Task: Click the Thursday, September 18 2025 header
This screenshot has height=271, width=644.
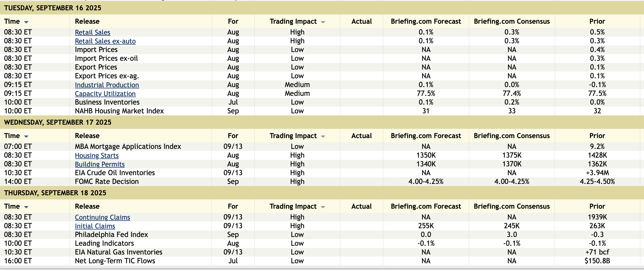Action: [x=55, y=193]
